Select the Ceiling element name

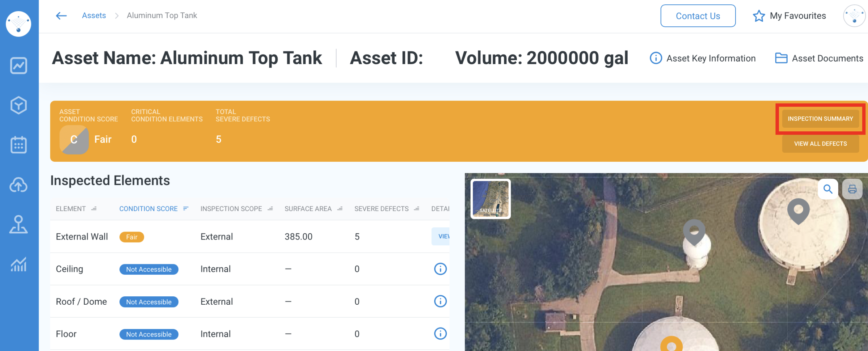69,269
